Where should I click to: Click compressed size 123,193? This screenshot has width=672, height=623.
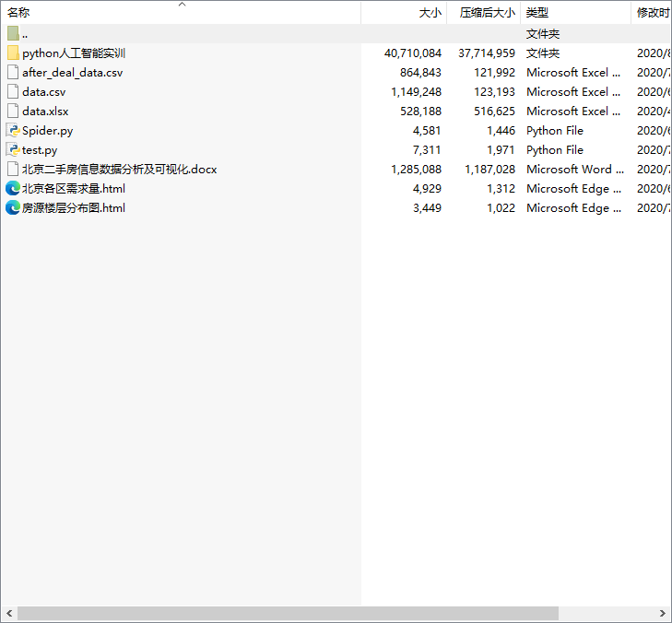tap(494, 91)
